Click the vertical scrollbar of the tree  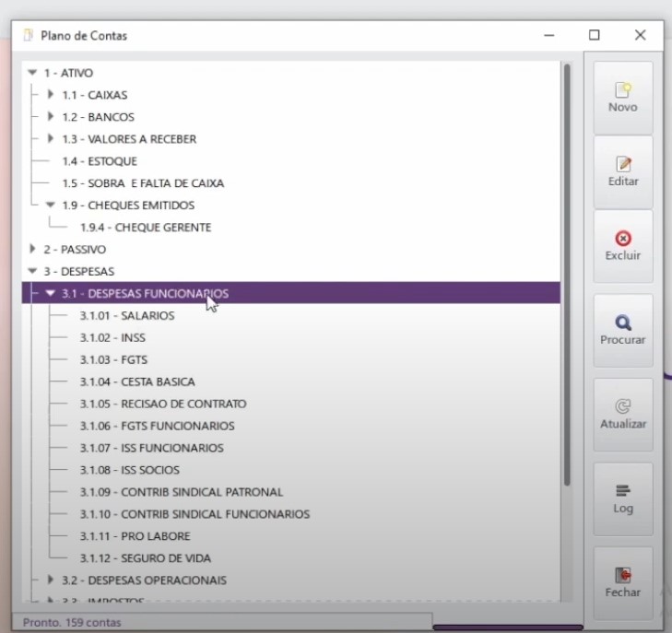(566, 276)
